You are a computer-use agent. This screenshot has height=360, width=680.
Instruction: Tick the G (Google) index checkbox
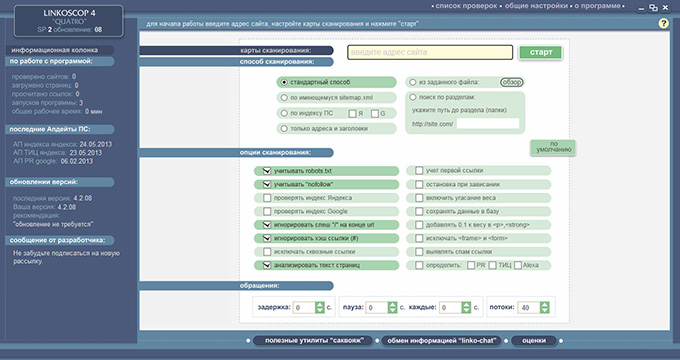pos(375,114)
